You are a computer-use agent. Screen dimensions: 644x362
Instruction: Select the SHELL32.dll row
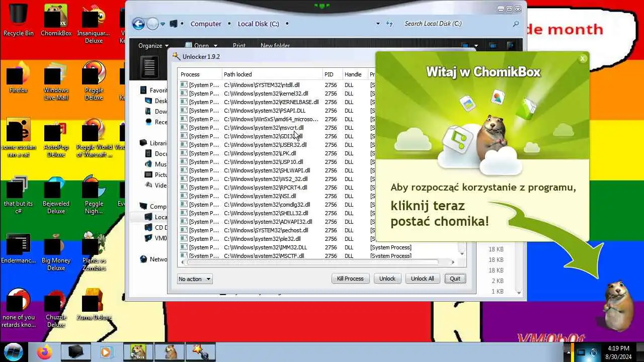276,213
